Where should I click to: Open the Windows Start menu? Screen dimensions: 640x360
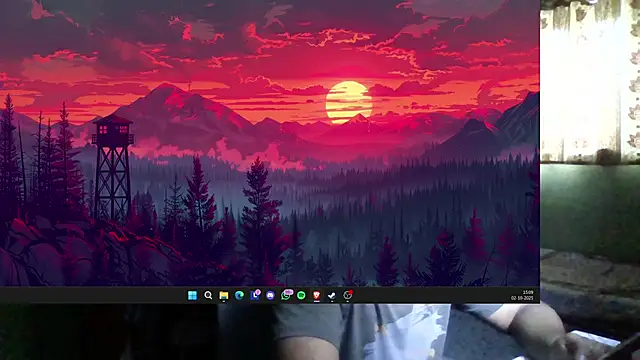click(x=192, y=295)
